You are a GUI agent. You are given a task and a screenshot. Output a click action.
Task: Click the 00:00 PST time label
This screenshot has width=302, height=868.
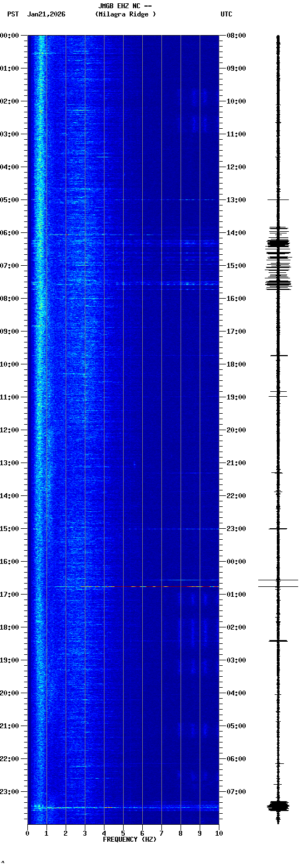[x=9, y=36]
